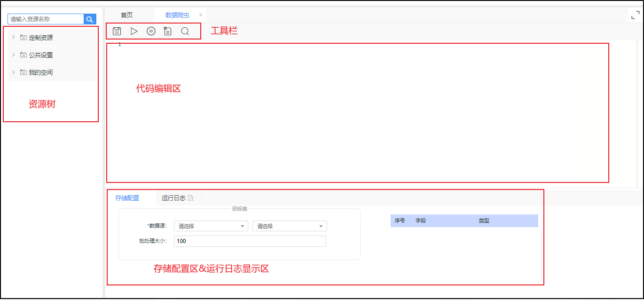Click the log icon beside 运行日志

(190, 198)
